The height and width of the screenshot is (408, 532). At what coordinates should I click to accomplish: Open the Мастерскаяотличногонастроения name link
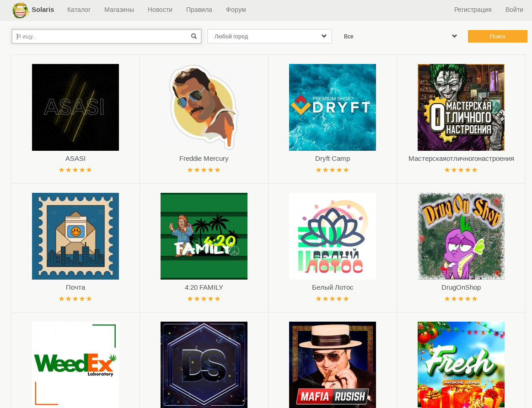pyautogui.click(x=461, y=159)
